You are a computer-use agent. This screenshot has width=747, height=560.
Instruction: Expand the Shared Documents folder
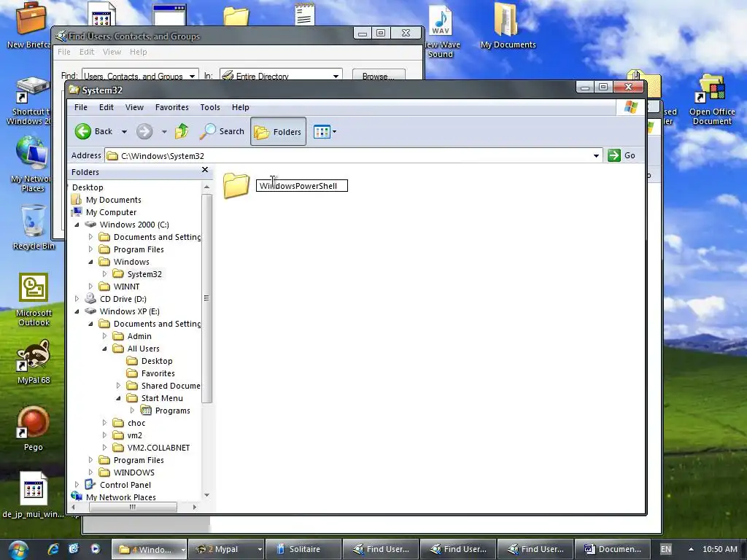[x=119, y=385]
